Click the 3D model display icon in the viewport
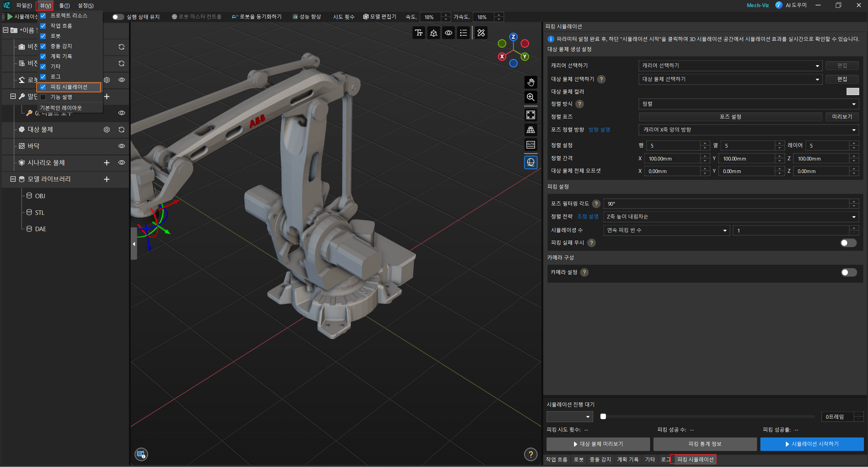 tap(433, 33)
